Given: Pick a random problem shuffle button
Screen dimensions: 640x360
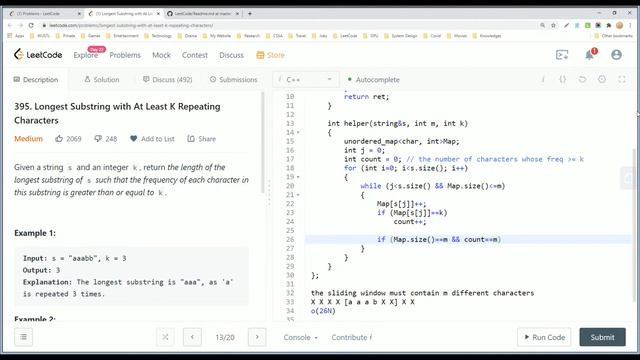Looking at the screenshot, I should click(x=165, y=337).
